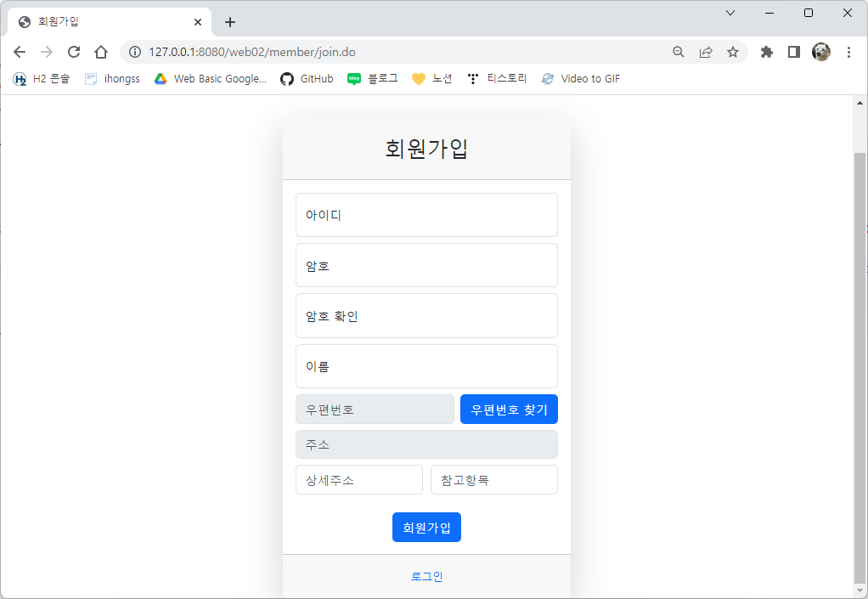Image resolution: width=868 pixels, height=599 pixels.
Task: Click the 참고항목 input field
Action: [493, 479]
